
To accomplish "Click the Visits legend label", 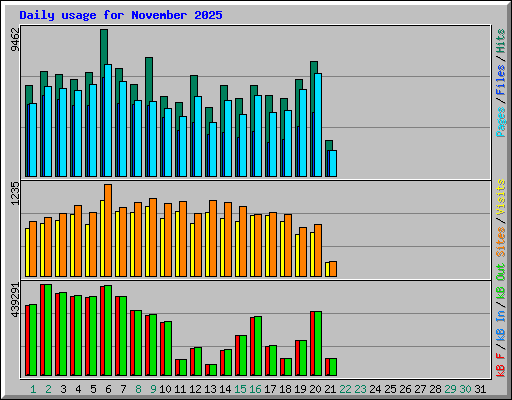I will pos(501,197).
